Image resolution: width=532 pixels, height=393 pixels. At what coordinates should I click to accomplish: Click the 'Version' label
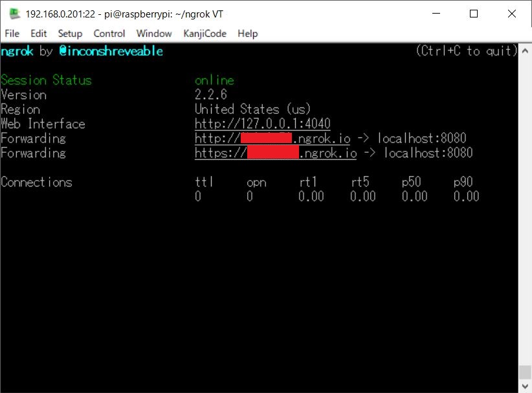click(23, 95)
